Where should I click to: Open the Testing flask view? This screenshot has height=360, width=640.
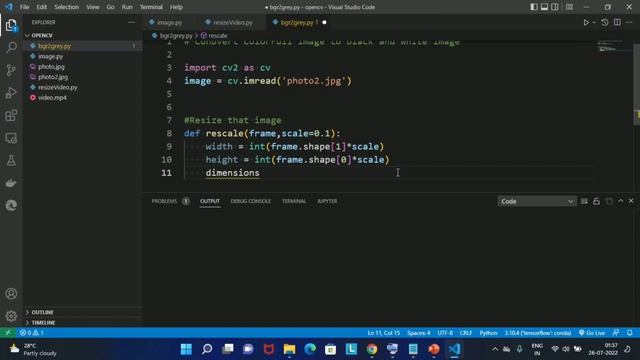point(11,160)
